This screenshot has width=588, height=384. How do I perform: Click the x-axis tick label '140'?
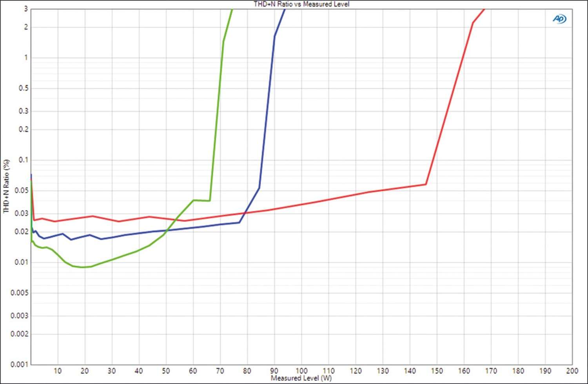click(410, 371)
